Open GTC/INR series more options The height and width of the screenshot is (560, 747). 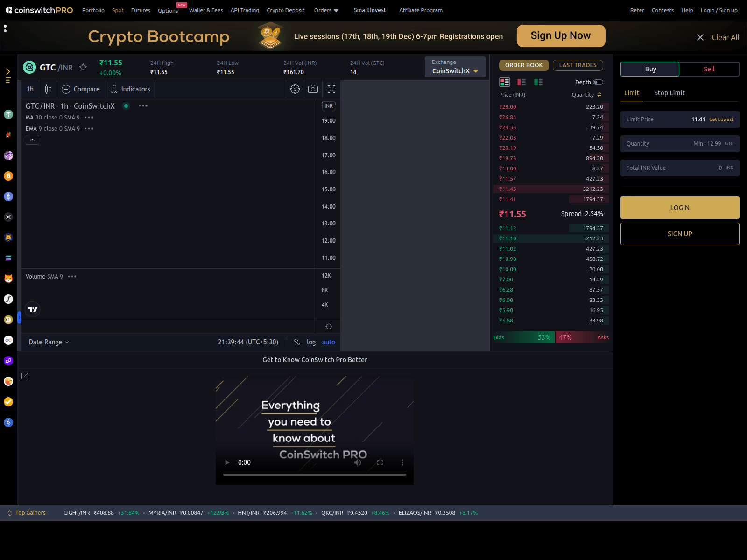[143, 106]
